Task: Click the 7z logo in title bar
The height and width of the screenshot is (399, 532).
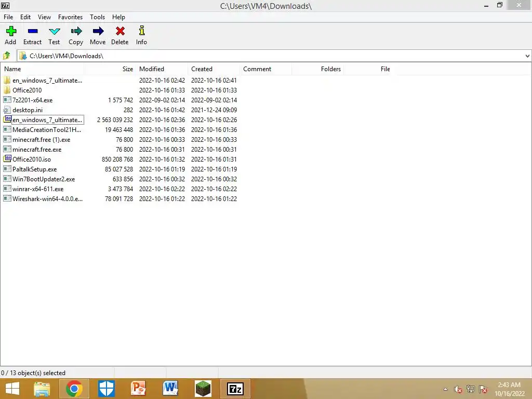Action: (x=5, y=5)
